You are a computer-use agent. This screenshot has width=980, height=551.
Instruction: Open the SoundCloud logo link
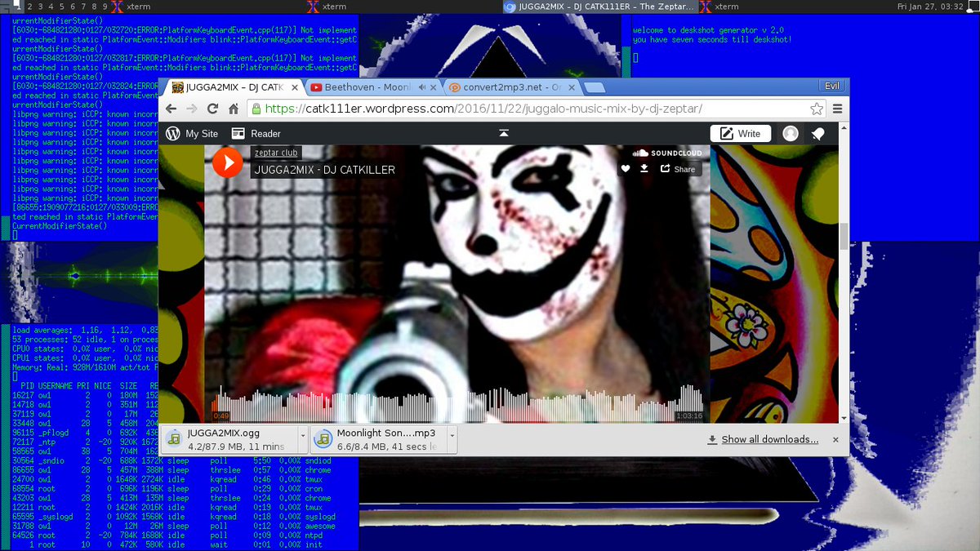(667, 153)
